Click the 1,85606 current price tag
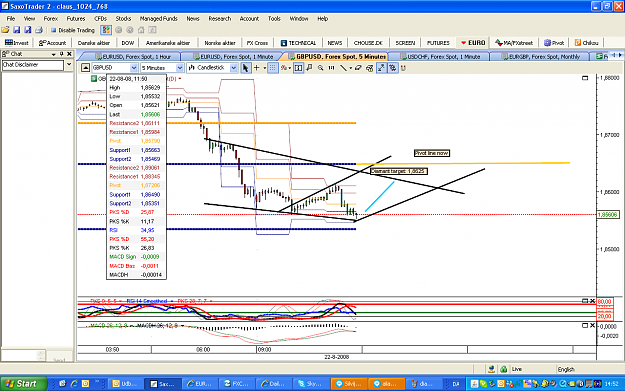 pos(608,214)
